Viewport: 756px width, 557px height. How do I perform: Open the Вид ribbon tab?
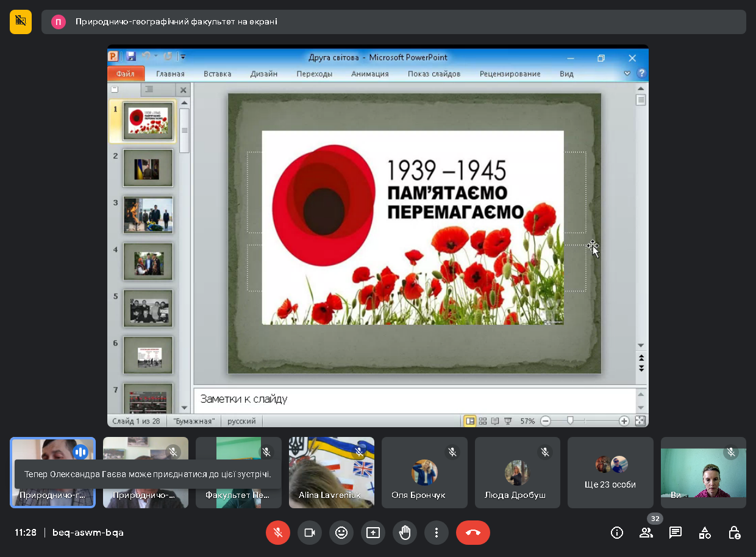pyautogui.click(x=566, y=74)
